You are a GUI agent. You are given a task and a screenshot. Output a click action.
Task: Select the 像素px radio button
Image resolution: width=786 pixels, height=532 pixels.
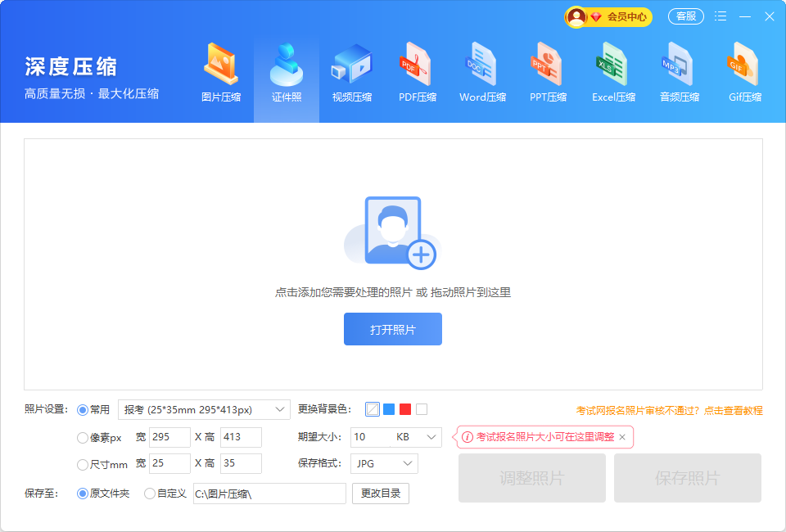(x=83, y=438)
